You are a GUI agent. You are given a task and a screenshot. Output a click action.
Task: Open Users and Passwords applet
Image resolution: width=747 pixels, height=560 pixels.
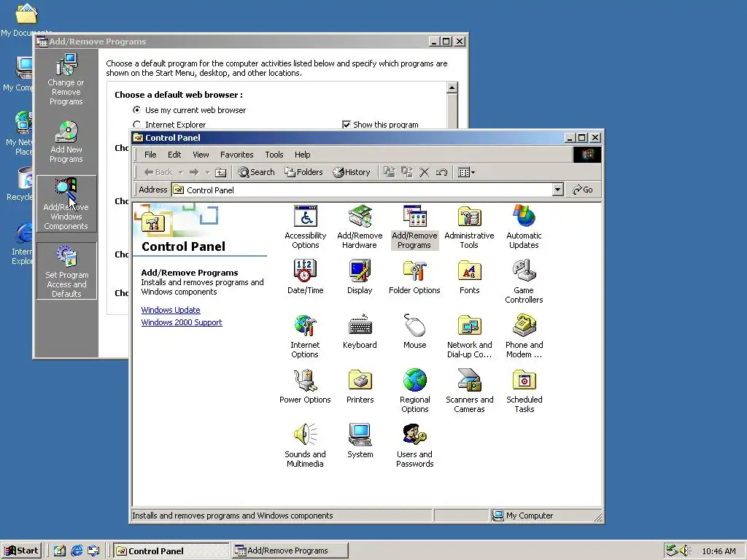coord(414,446)
